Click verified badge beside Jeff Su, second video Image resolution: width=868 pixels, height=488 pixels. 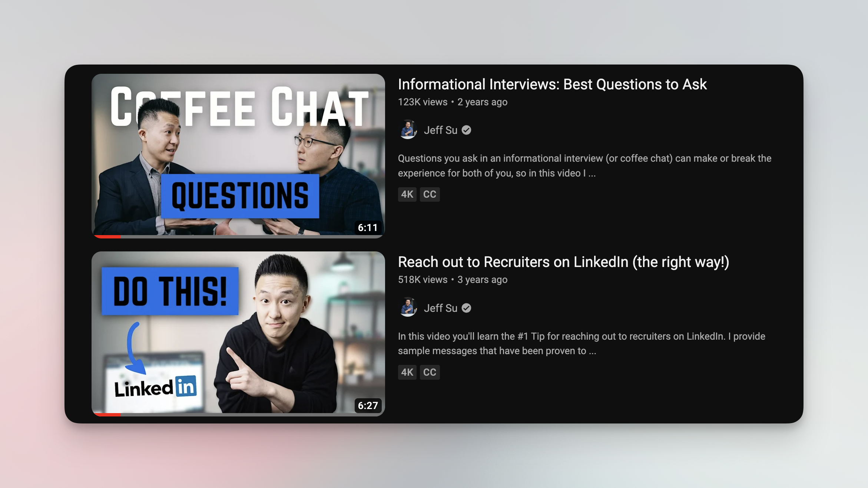tap(467, 308)
